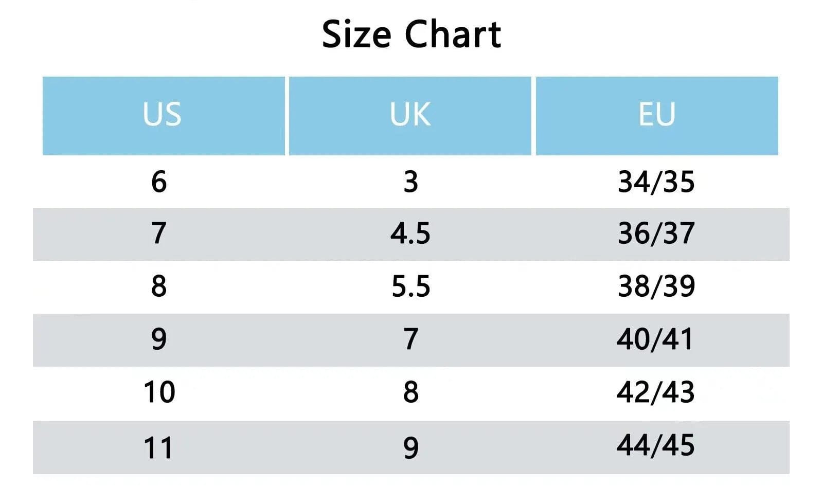This screenshot has width=823, height=504.
Task: Click UK size 5.5 cell
Action: (x=410, y=286)
